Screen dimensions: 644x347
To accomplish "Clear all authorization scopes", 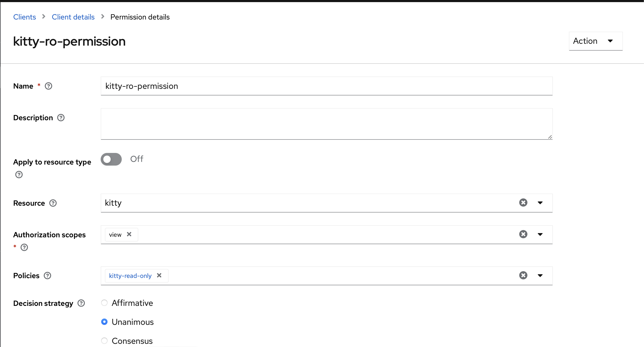I will click(523, 234).
